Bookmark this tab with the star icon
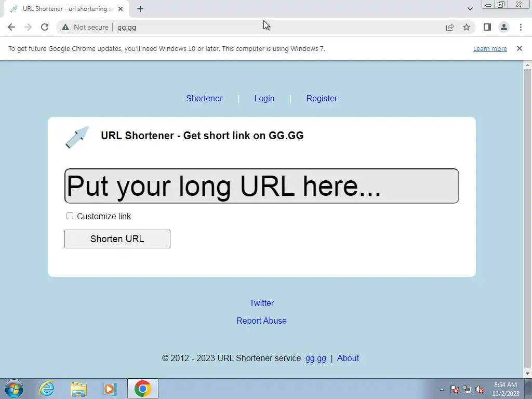532x399 pixels. point(467,27)
